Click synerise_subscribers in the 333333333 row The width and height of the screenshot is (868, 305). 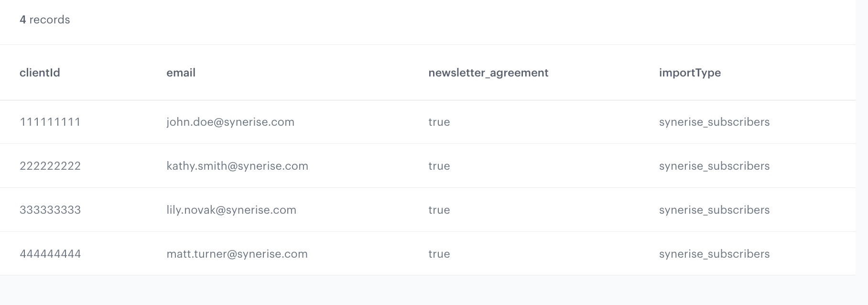pos(714,210)
